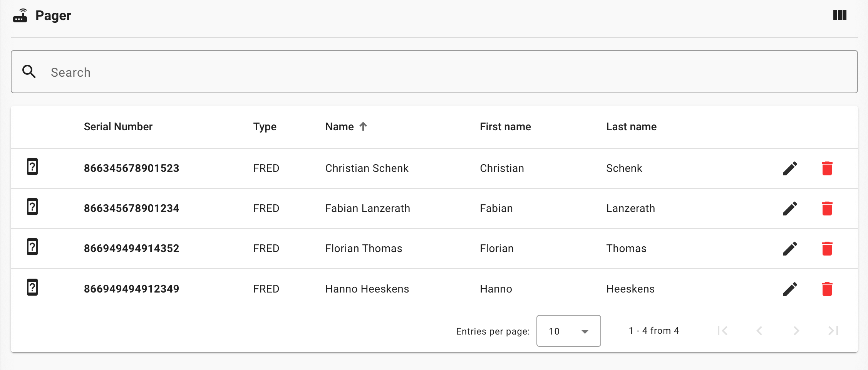The image size is (868, 370).
Task: Click device icon for serial 866345678901523
Action: [x=32, y=167]
